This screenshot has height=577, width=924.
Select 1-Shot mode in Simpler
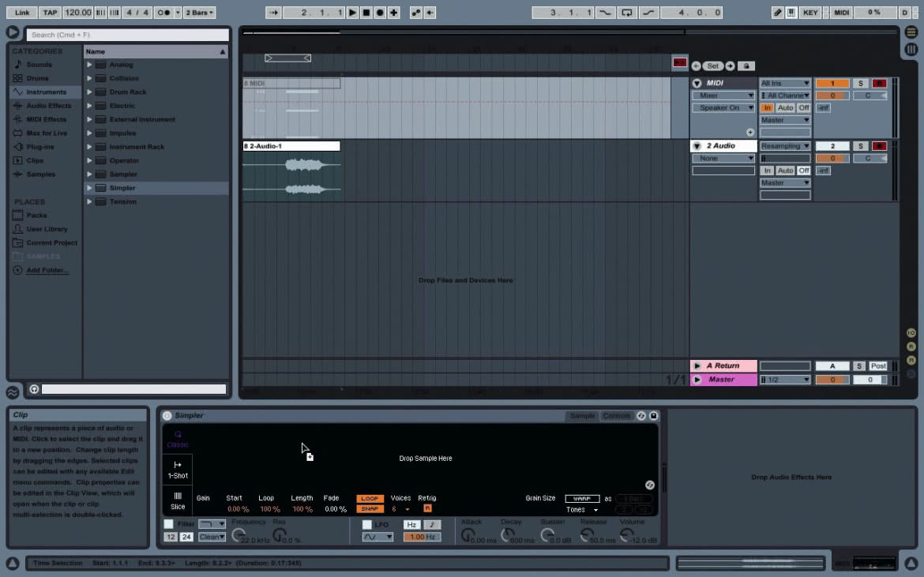click(x=178, y=470)
